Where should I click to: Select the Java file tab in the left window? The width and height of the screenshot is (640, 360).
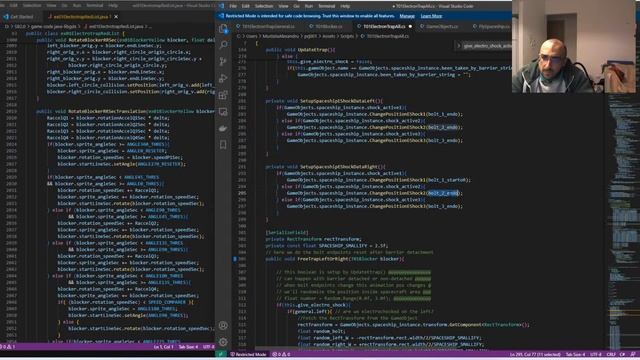(x=80, y=17)
